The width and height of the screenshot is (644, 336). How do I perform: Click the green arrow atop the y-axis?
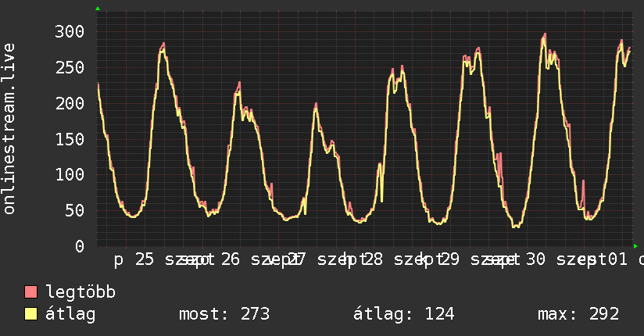(x=98, y=9)
